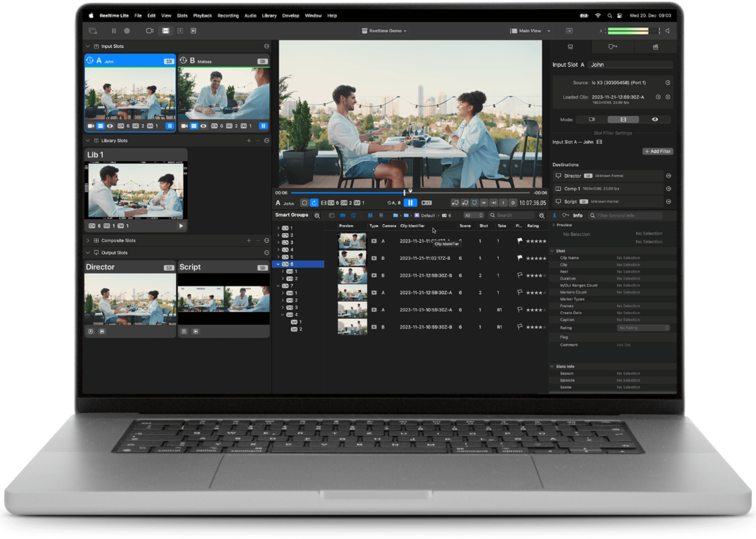This screenshot has width=756, height=539.
Task: Switch slot B Melissa to playback mode
Action: pos(194,126)
